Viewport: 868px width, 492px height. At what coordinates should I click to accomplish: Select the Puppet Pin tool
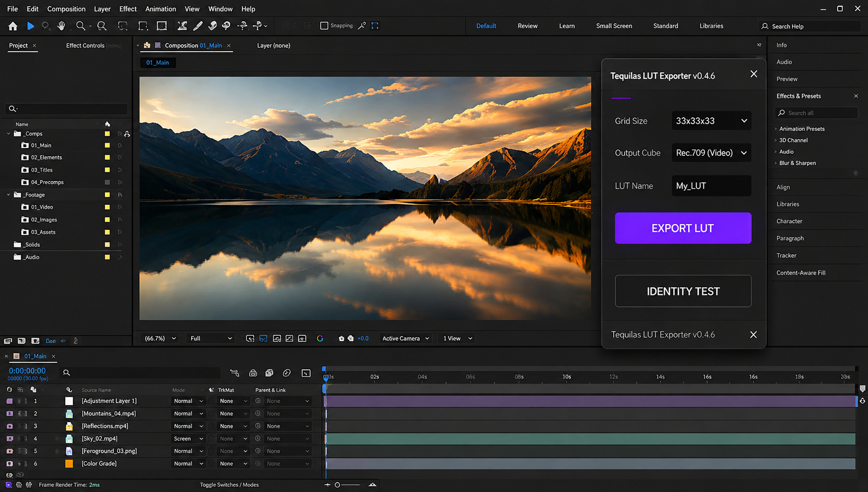click(257, 26)
